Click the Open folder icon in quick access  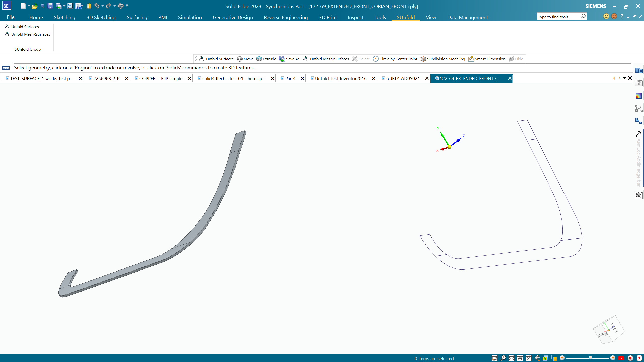(34, 6)
